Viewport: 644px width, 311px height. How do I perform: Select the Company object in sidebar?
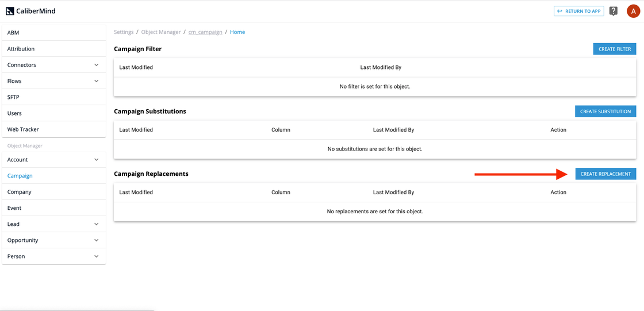coord(54,192)
